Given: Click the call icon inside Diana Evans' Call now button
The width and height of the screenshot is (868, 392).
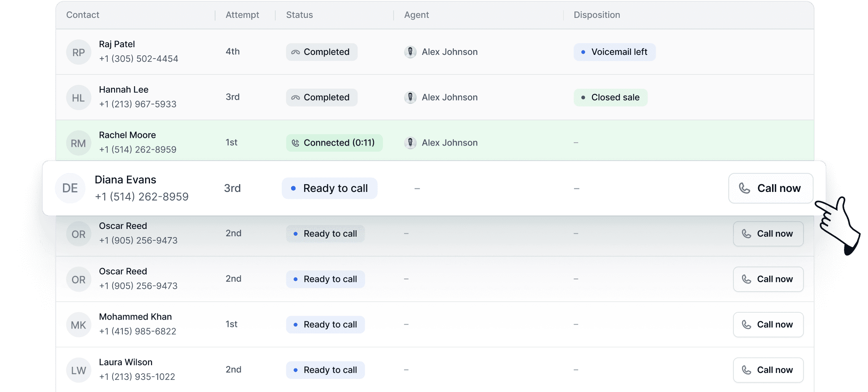Looking at the screenshot, I should coord(745,188).
